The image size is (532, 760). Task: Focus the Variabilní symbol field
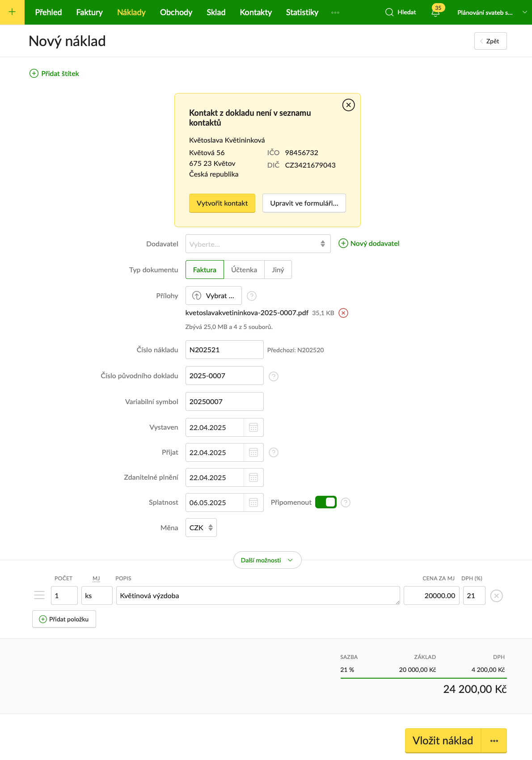[224, 401]
